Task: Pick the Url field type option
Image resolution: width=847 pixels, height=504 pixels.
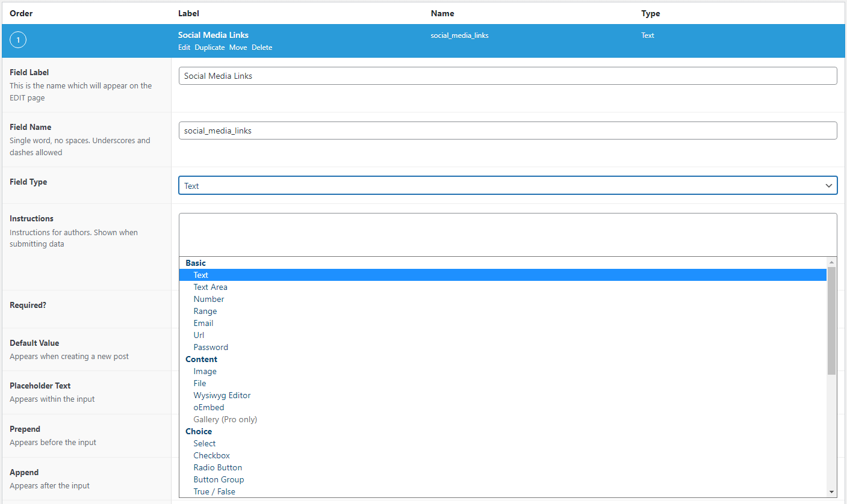Action: click(199, 335)
